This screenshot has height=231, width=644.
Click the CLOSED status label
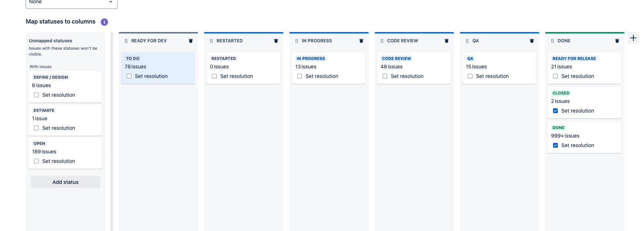tap(561, 93)
